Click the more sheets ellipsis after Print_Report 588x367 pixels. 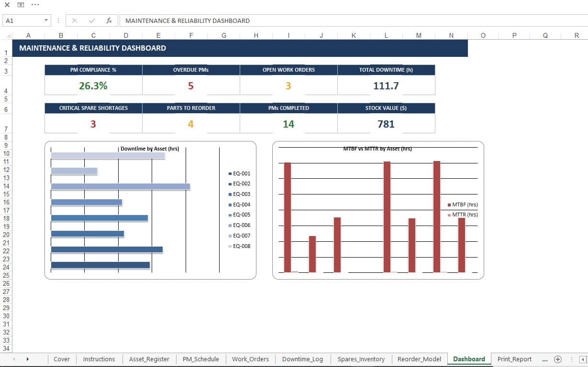click(544, 359)
